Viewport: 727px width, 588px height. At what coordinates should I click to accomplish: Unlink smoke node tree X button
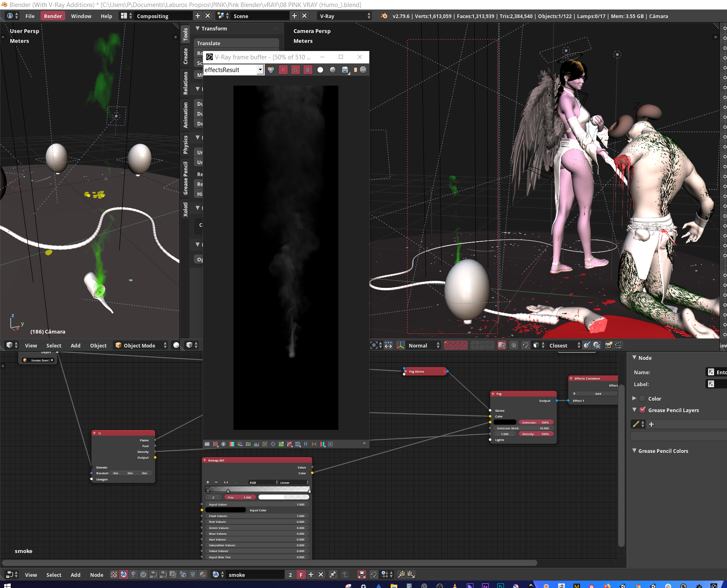321,574
